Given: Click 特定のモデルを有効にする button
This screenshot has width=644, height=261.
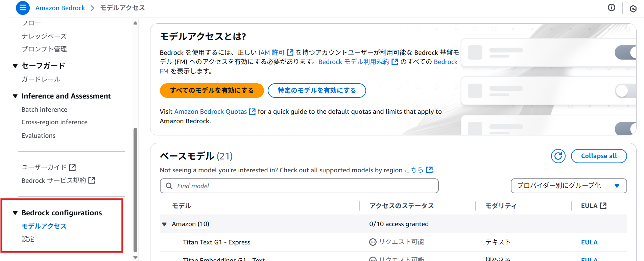Looking at the screenshot, I should coord(317,90).
